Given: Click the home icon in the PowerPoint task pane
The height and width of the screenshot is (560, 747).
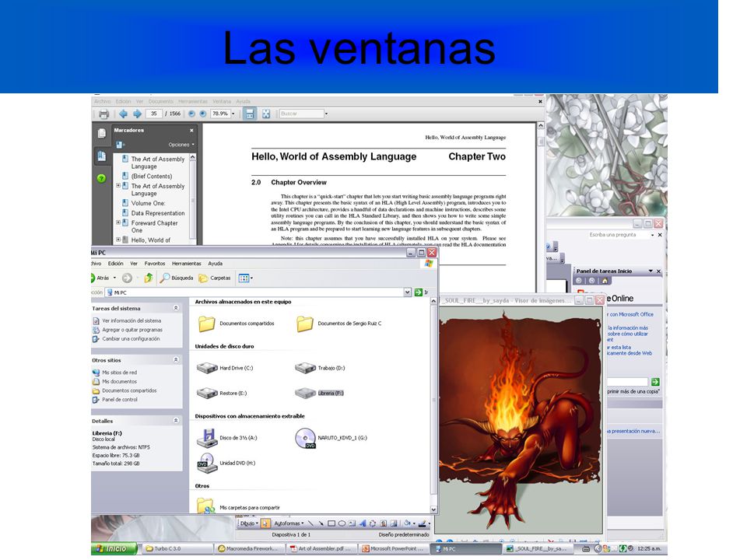Looking at the screenshot, I should [x=605, y=281].
